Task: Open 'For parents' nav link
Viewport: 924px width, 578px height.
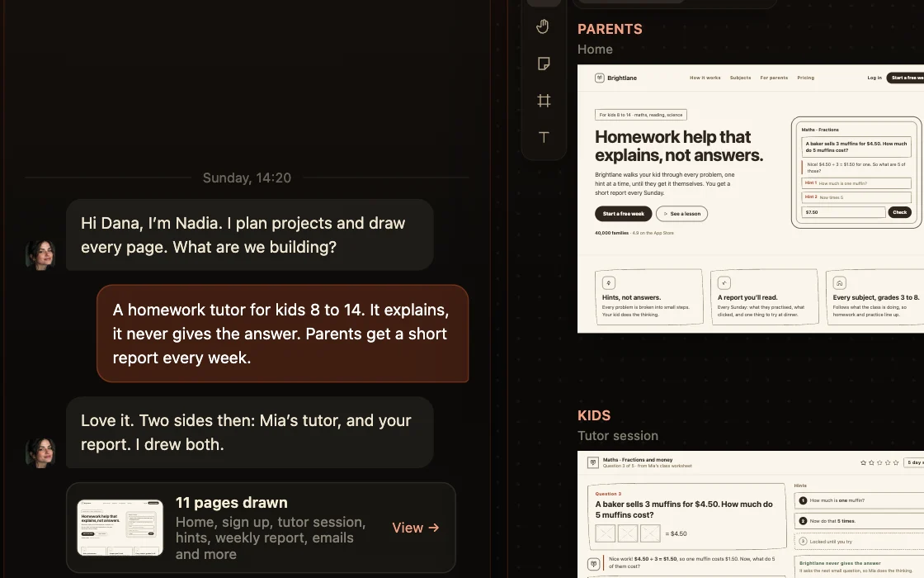Action: pos(774,78)
